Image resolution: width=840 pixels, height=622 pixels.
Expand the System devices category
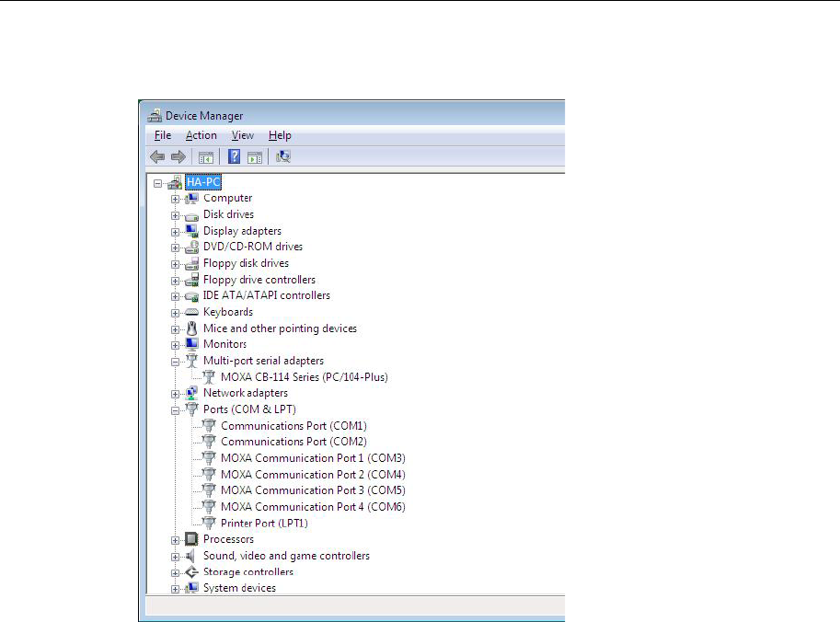point(175,589)
